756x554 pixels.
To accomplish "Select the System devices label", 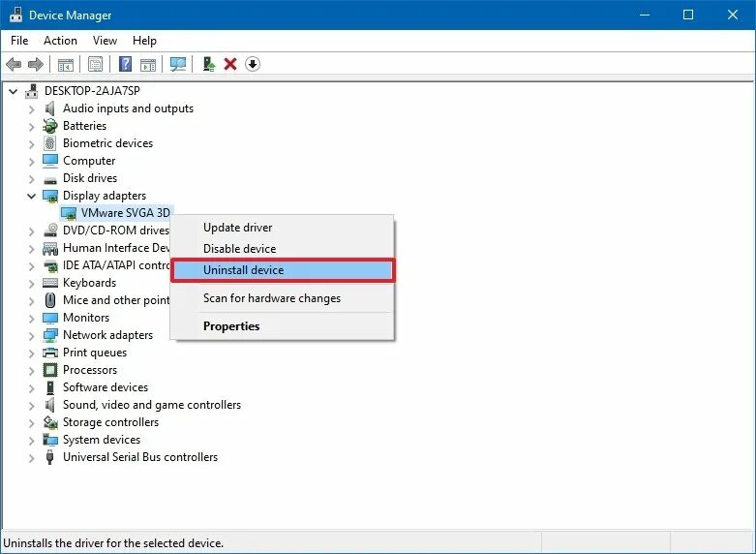I will (102, 440).
